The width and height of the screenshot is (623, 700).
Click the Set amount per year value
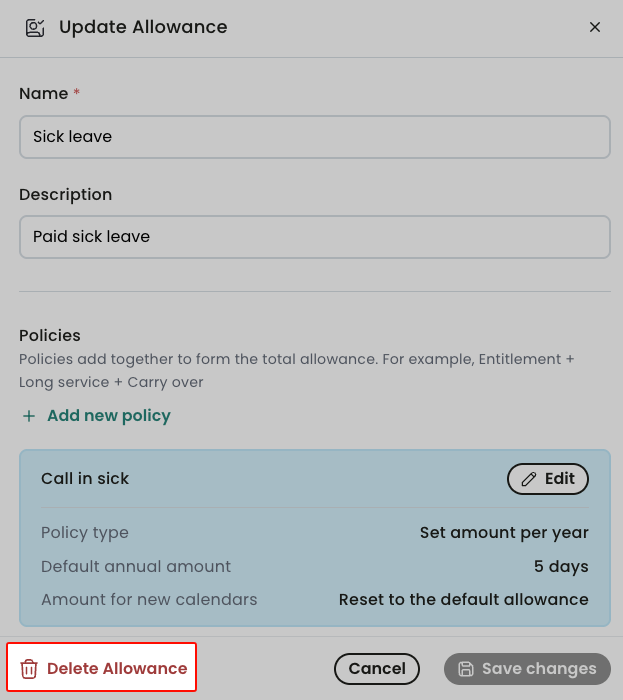point(504,533)
